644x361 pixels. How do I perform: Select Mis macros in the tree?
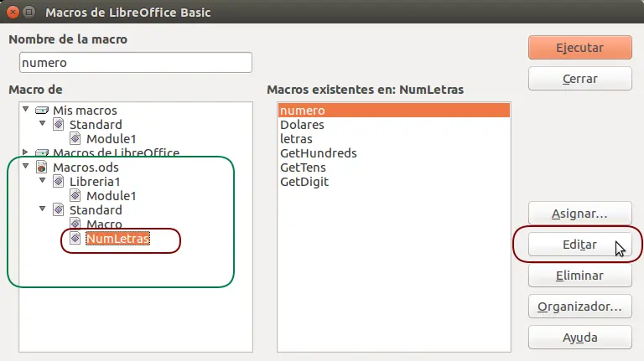(x=85, y=111)
